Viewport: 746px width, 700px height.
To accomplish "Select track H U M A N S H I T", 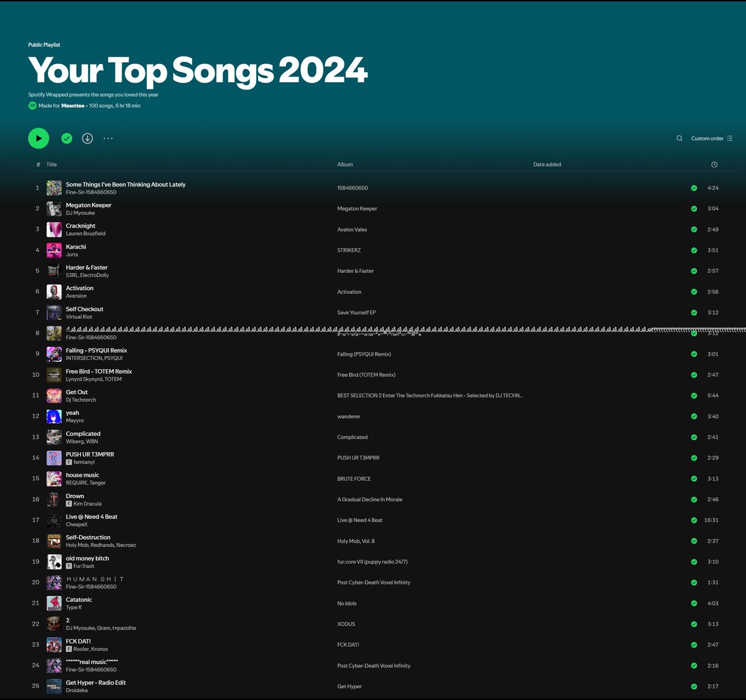I will click(95, 579).
